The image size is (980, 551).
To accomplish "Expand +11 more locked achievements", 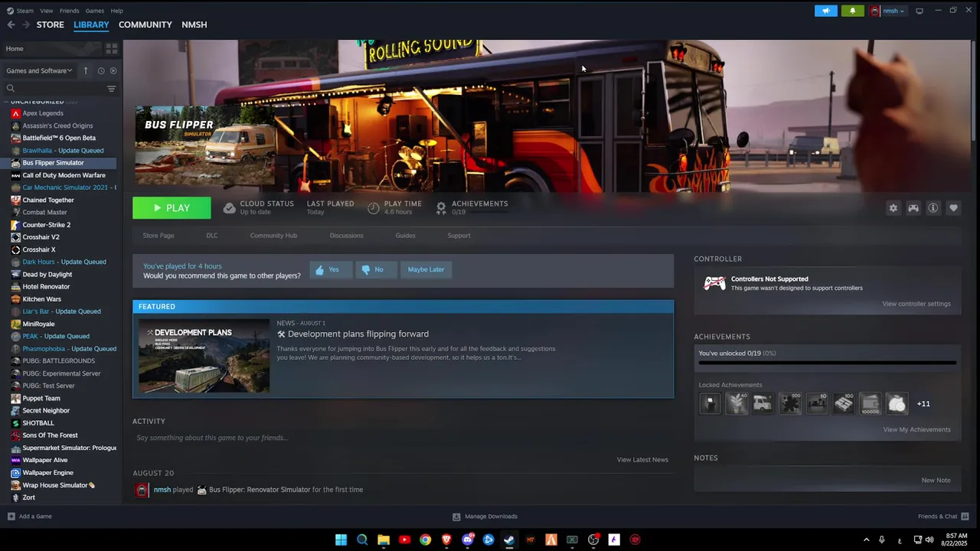I will [x=923, y=404].
